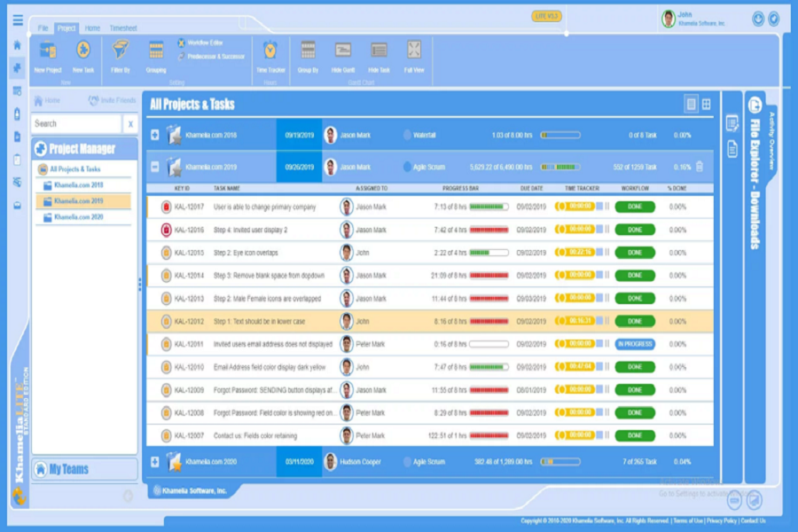798x532 pixels.
Task: Toggle Agile Scrum indicator for Khamelia.com 2020
Action: [x=407, y=462]
